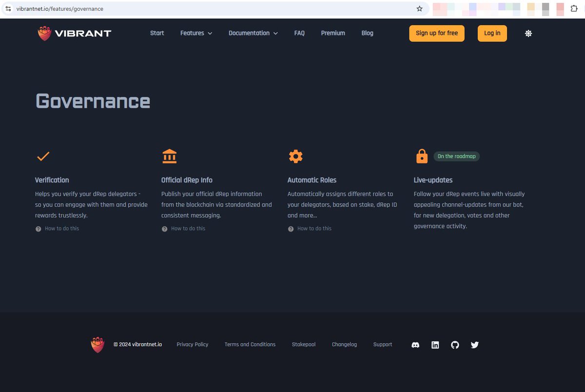The height and width of the screenshot is (392, 585).
Task: Open the GitHub icon in footer
Action: [x=455, y=345]
